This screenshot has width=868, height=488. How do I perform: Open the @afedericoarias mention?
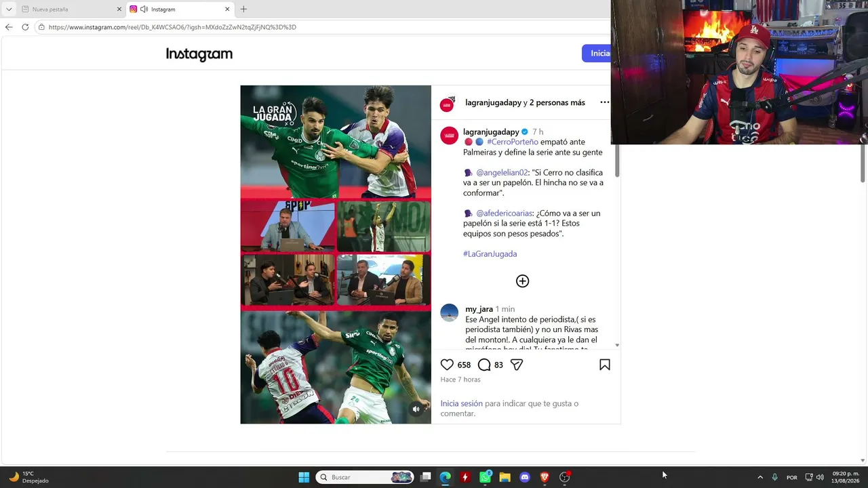[x=505, y=213]
